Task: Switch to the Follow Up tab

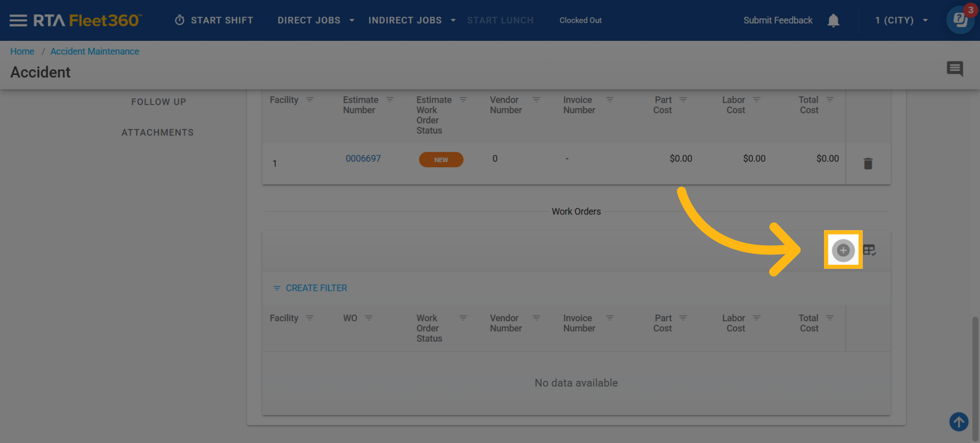Action: tap(158, 102)
